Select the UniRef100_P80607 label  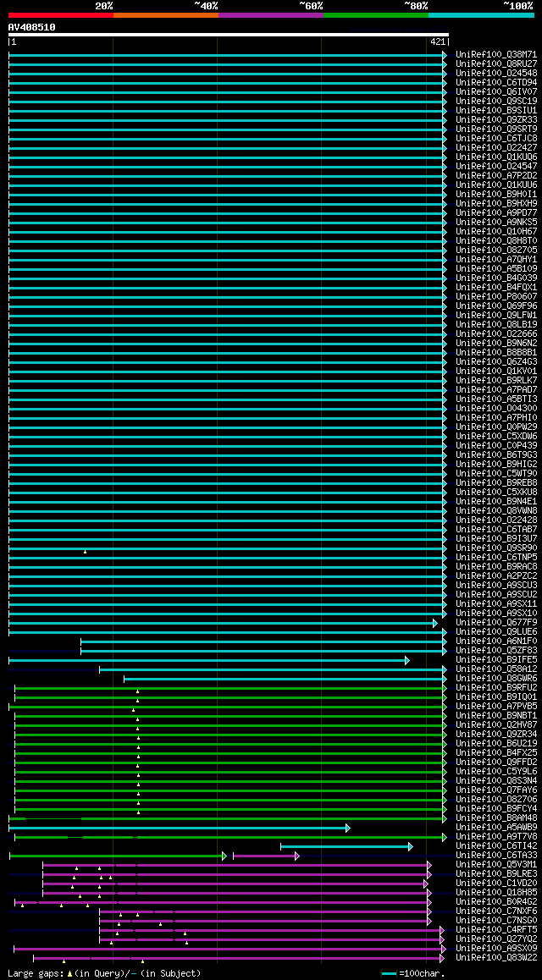click(x=496, y=296)
